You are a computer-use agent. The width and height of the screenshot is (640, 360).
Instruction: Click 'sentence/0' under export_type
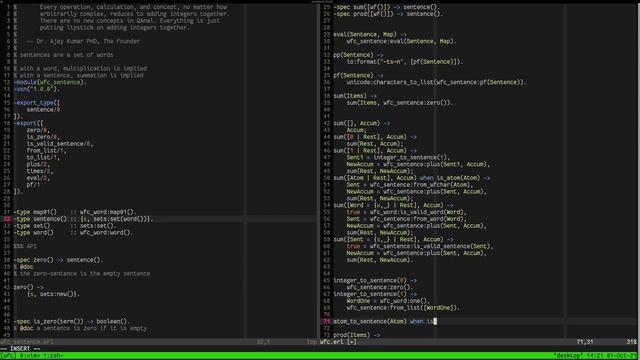44,109
